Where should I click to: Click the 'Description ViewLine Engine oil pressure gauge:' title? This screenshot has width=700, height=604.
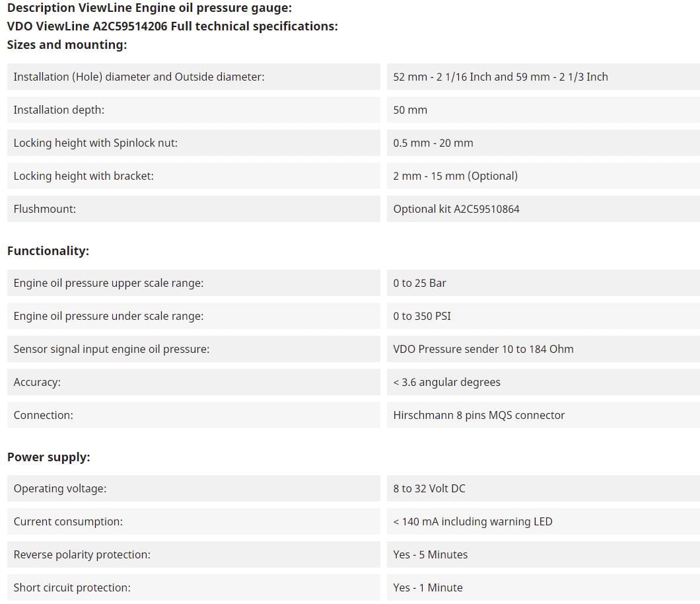tap(149, 8)
